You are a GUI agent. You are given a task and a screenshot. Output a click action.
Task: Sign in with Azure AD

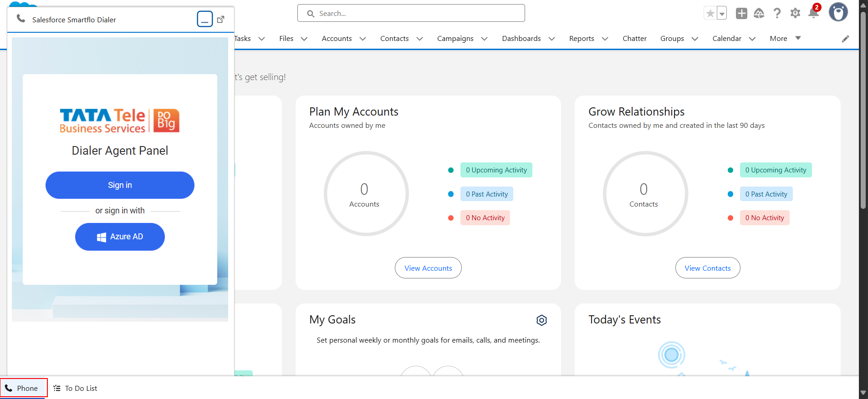[x=120, y=237]
